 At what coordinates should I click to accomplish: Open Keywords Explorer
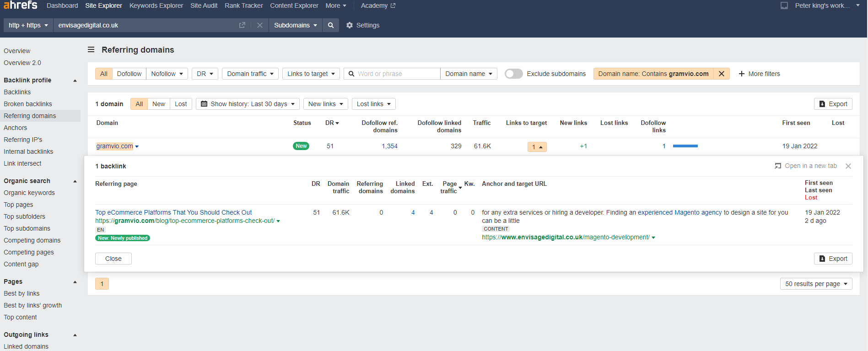pos(156,5)
